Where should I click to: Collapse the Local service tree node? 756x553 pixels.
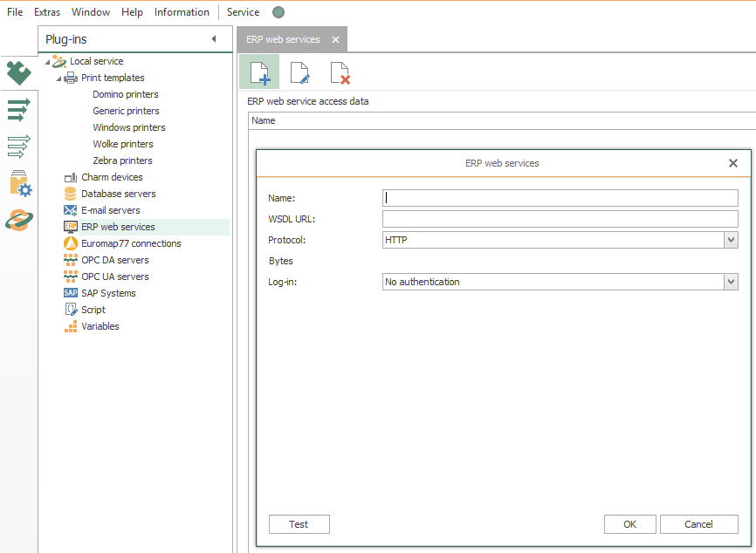tap(47, 62)
